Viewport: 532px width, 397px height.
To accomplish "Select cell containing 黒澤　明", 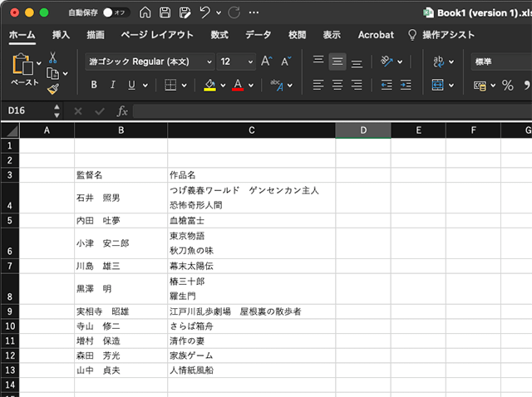I will pyautogui.click(x=121, y=289).
